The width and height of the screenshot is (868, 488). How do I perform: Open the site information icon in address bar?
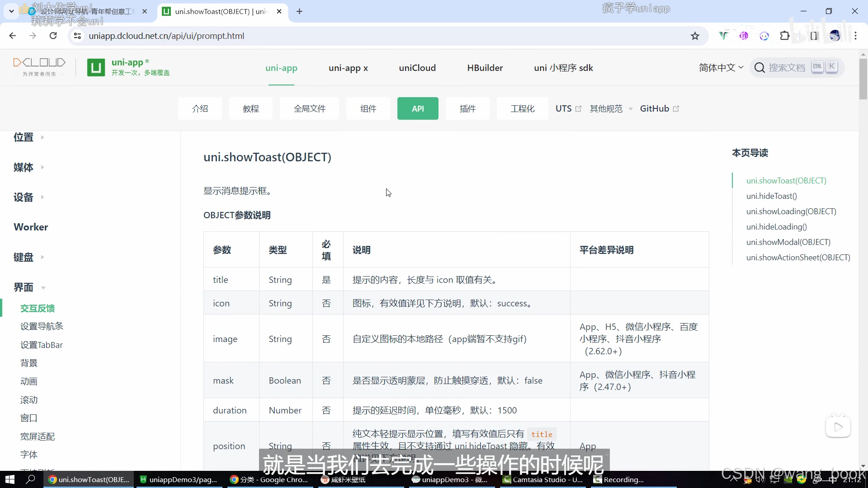coord(77,36)
